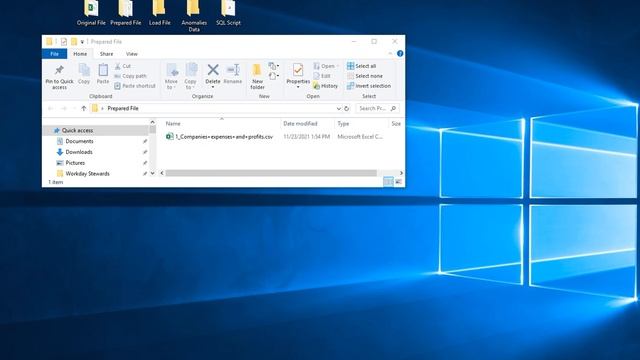Click the Delete X icon
This screenshot has height=360, width=640.
pyautogui.click(x=213, y=70)
